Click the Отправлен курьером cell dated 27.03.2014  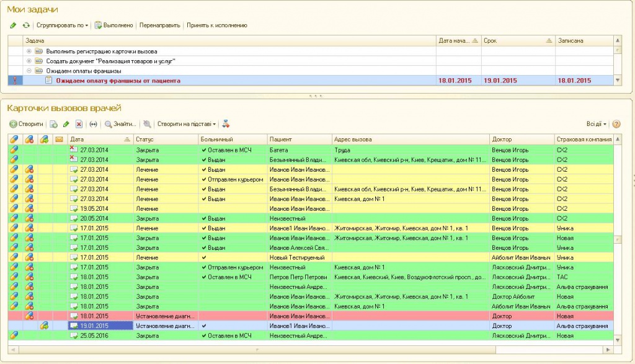233,179
